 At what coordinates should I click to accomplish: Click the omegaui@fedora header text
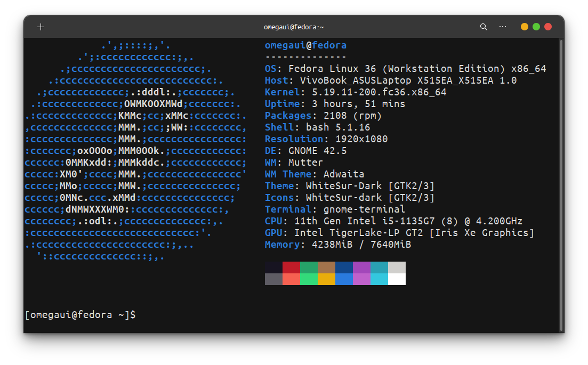[305, 45]
